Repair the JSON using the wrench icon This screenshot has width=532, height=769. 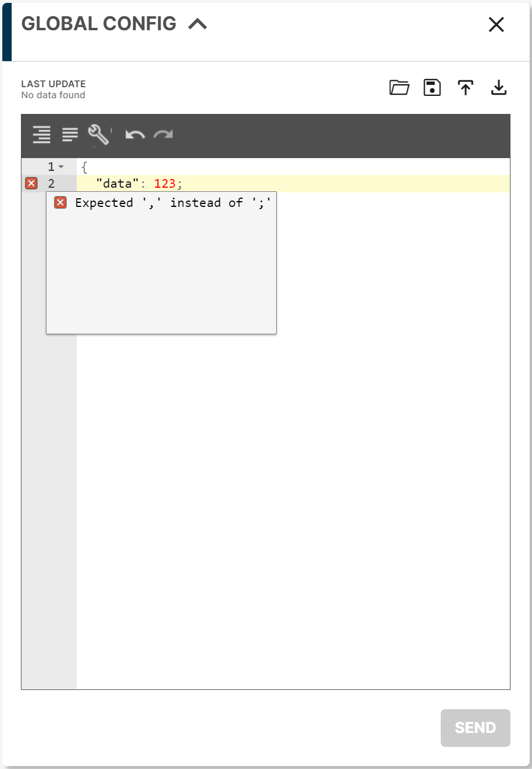[98, 134]
